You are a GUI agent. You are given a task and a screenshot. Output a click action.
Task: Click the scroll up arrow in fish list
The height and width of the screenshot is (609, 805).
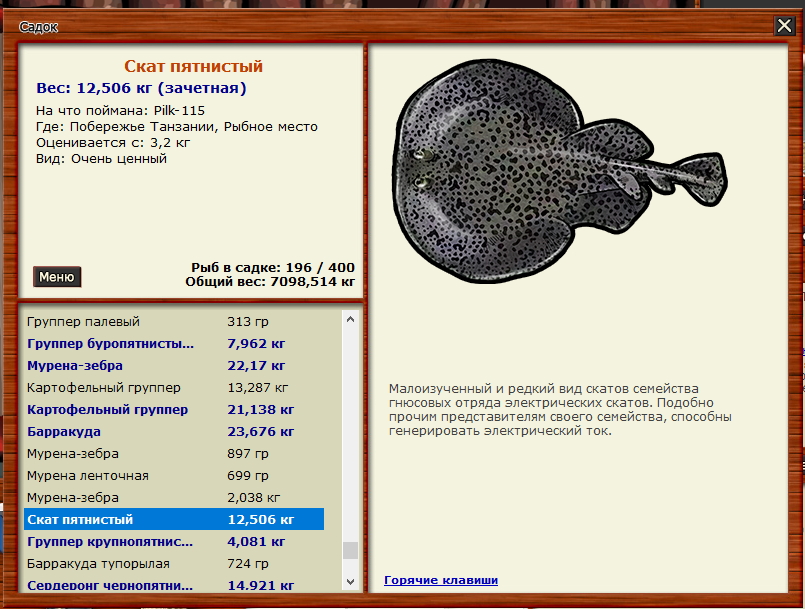pos(351,319)
